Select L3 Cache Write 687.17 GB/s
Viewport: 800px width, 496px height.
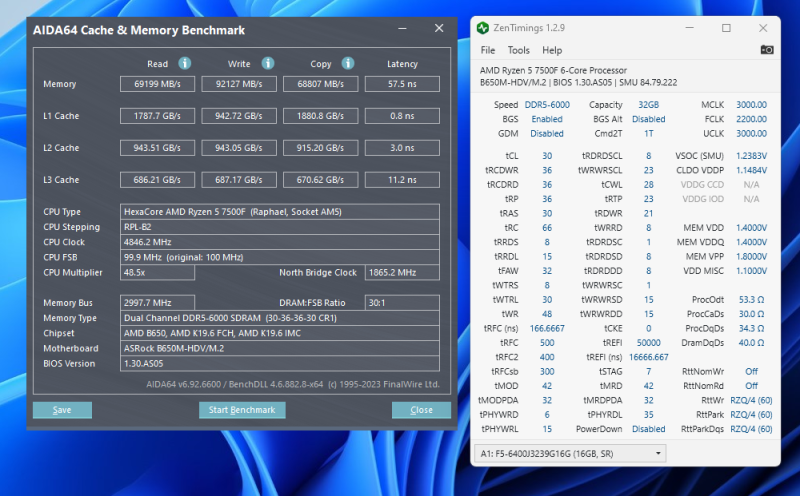[239, 180]
